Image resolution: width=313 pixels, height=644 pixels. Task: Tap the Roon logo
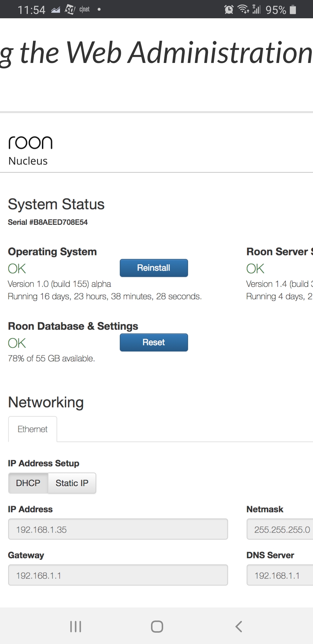30,142
